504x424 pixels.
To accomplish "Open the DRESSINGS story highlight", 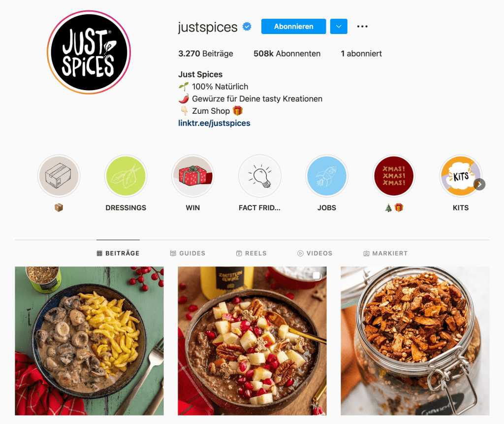I will click(126, 176).
